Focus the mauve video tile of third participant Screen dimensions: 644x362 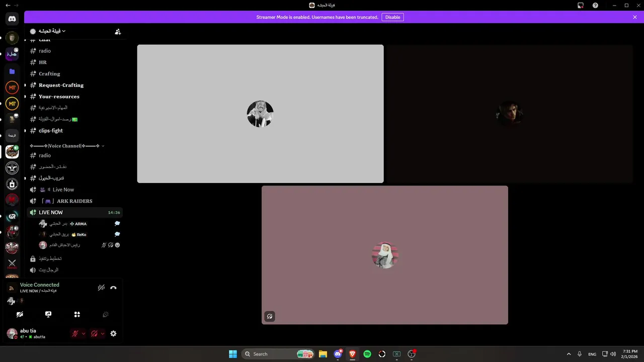[x=385, y=255]
